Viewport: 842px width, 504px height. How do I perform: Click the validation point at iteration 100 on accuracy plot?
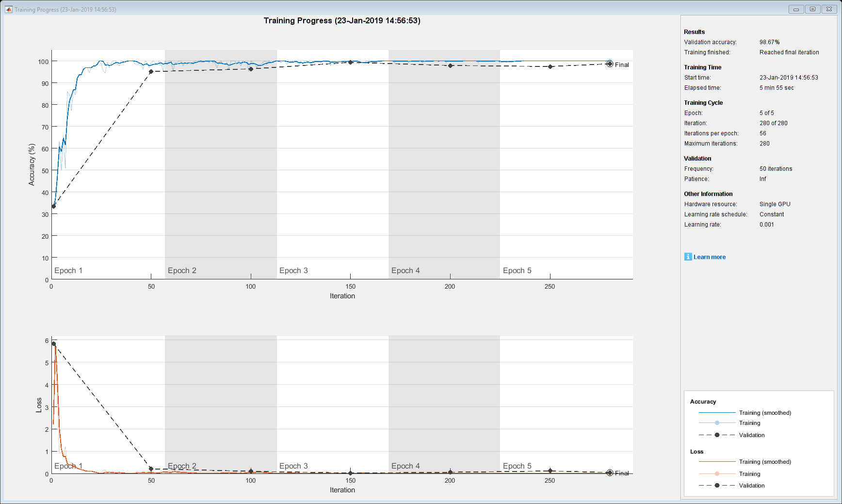[x=251, y=69]
